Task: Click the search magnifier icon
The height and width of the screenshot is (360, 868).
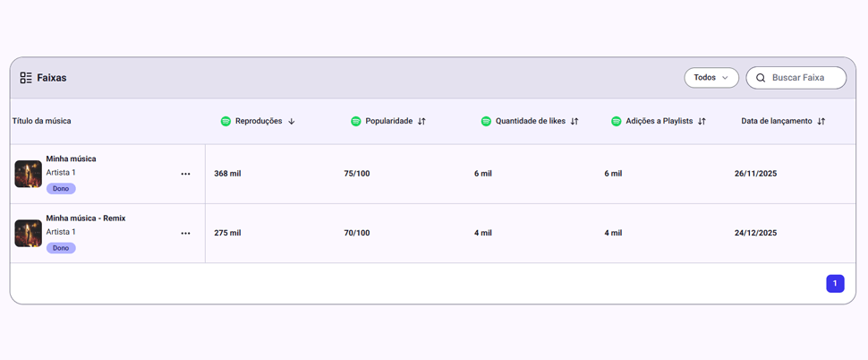Action: (x=761, y=78)
